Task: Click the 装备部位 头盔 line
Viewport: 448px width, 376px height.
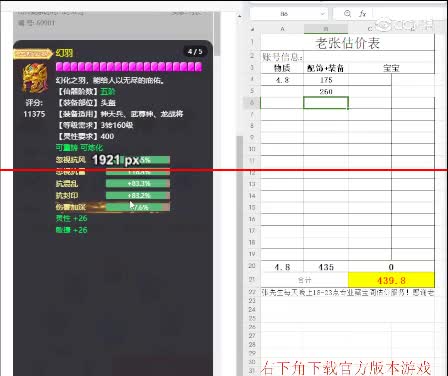Action: pos(87,103)
